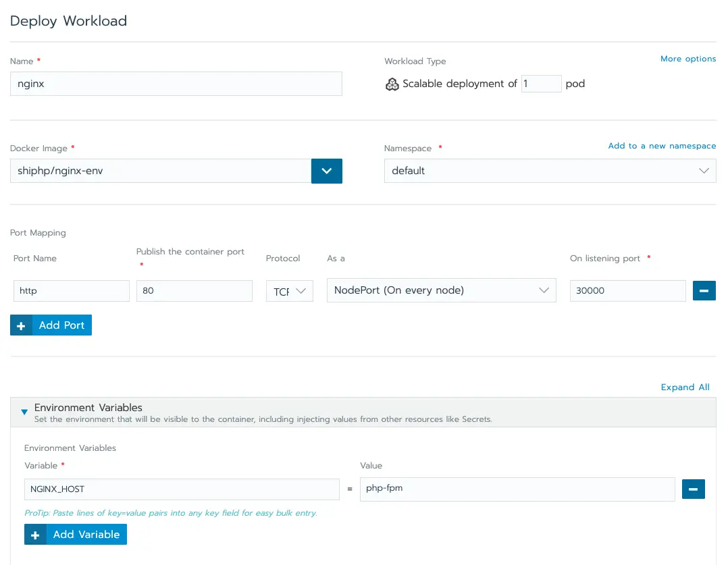The width and height of the screenshot is (728, 565).
Task: Remove the http port mapping row
Action: click(x=704, y=291)
